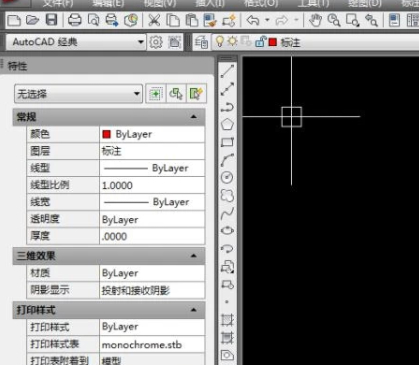This screenshot has height=365, width=419.
Task: Activate Zoom Realtime tool
Action: pyautogui.click(x=334, y=20)
